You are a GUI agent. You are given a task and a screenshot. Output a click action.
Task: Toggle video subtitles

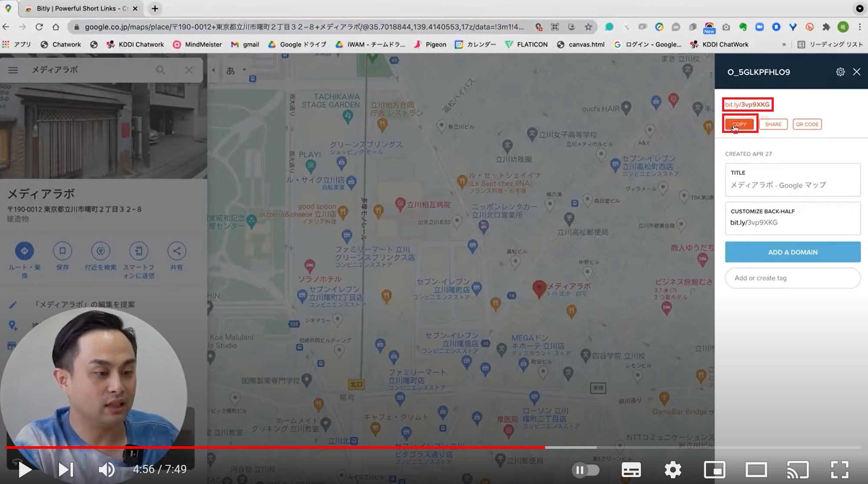tap(631, 470)
